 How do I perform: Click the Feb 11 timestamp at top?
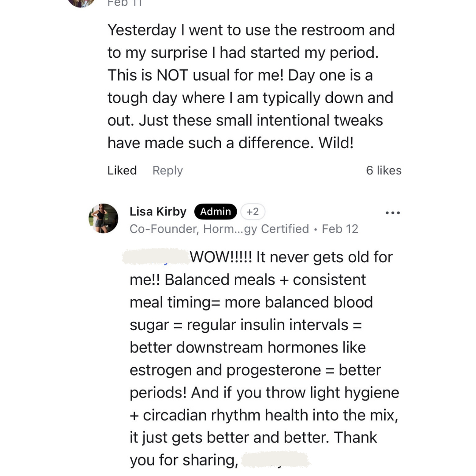[124, 3]
